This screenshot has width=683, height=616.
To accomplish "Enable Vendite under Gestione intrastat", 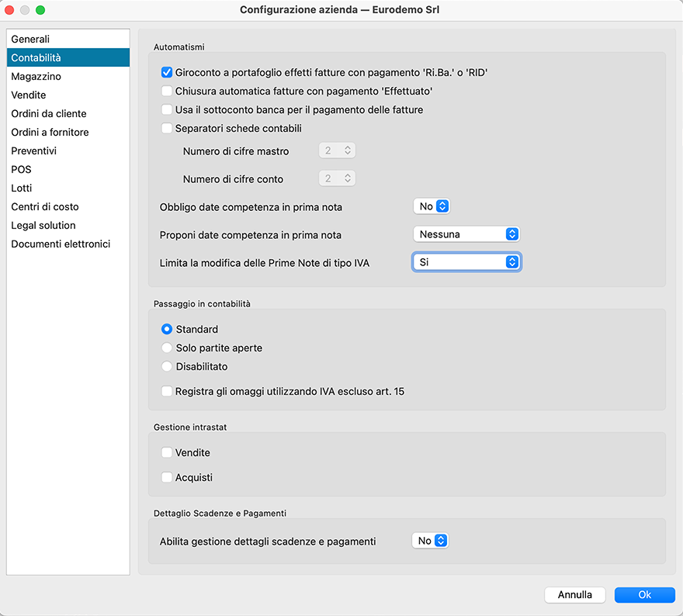I will pyautogui.click(x=166, y=453).
